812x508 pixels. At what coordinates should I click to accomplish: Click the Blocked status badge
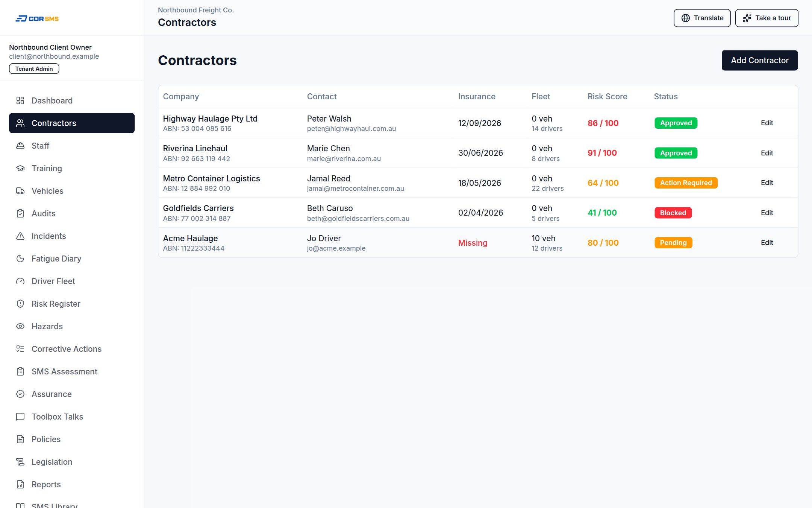(x=673, y=213)
